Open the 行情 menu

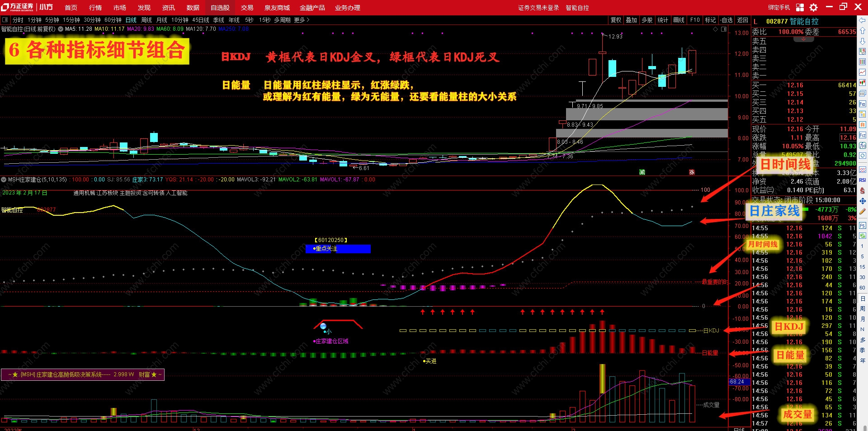click(x=95, y=8)
